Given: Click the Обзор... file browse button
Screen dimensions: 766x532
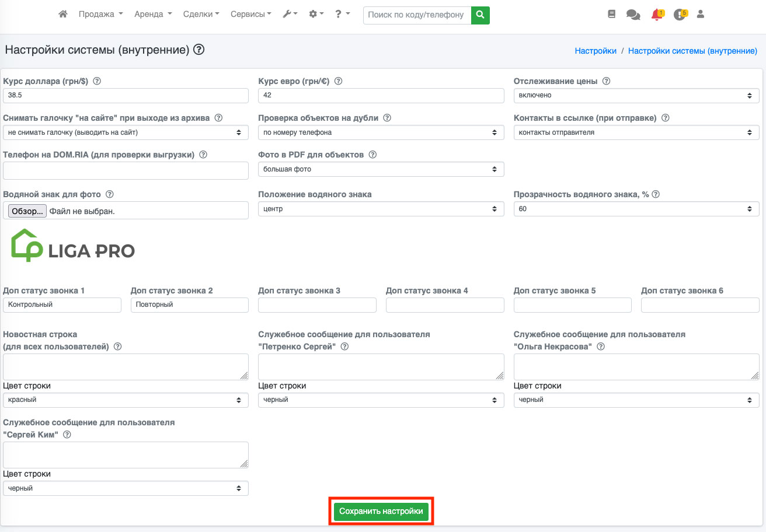Looking at the screenshot, I should [x=27, y=211].
